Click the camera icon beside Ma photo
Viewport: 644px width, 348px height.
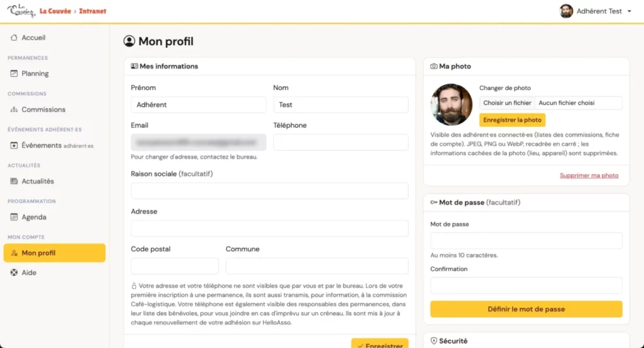[x=434, y=66]
